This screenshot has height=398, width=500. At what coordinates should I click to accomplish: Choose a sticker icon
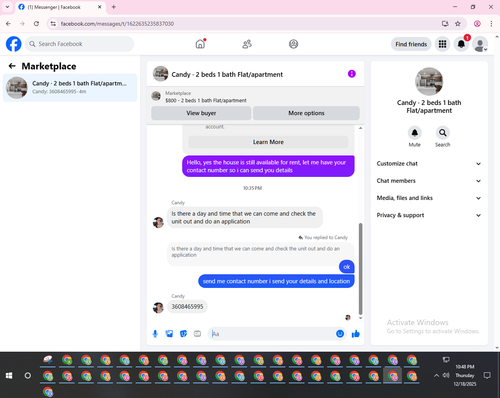point(183,334)
